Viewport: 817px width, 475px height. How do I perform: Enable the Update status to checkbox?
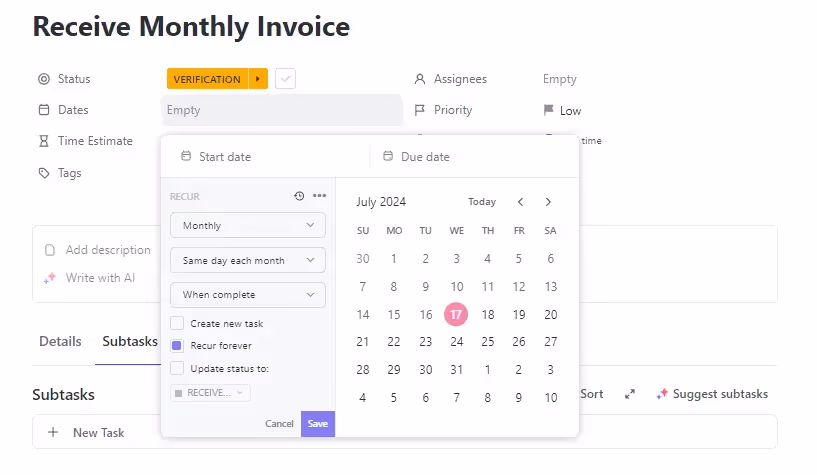coord(177,368)
